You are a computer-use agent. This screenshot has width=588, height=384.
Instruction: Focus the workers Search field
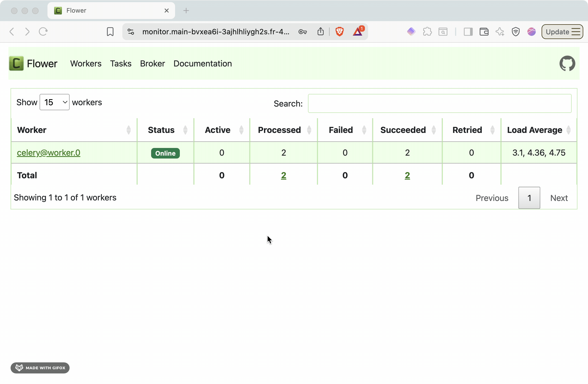click(440, 103)
